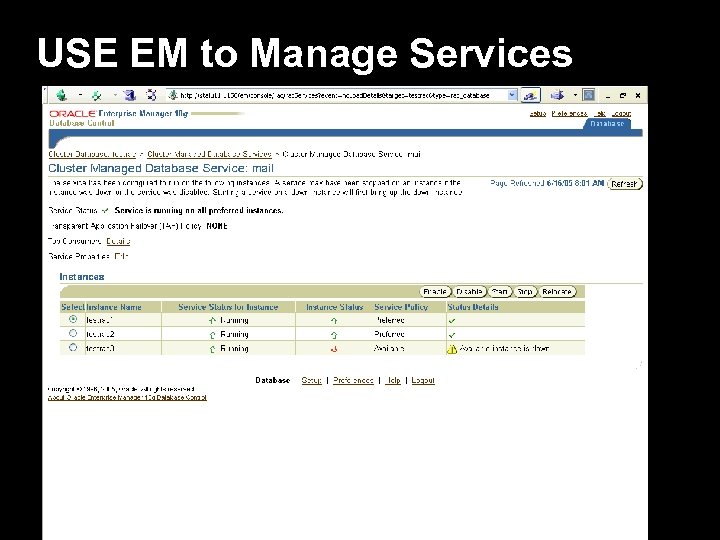Click the Disable button above the instances table
The image size is (720, 540).
[x=469, y=292]
